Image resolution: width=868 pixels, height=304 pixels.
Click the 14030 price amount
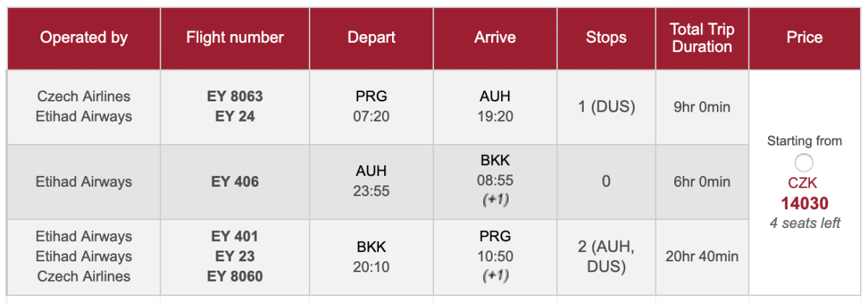coord(804,204)
